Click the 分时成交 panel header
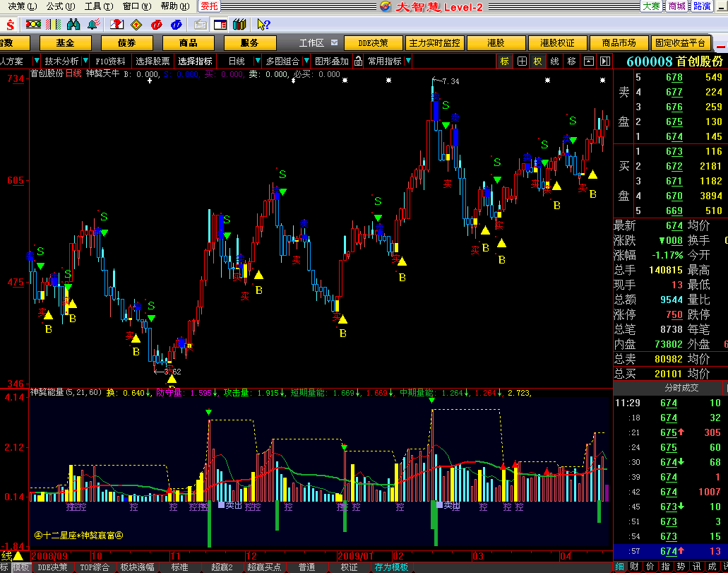 [681, 388]
